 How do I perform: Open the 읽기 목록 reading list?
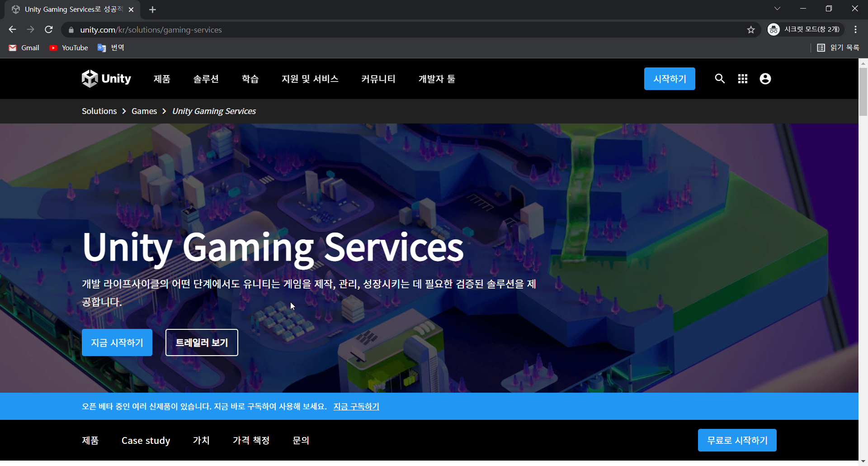(x=838, y=48)
